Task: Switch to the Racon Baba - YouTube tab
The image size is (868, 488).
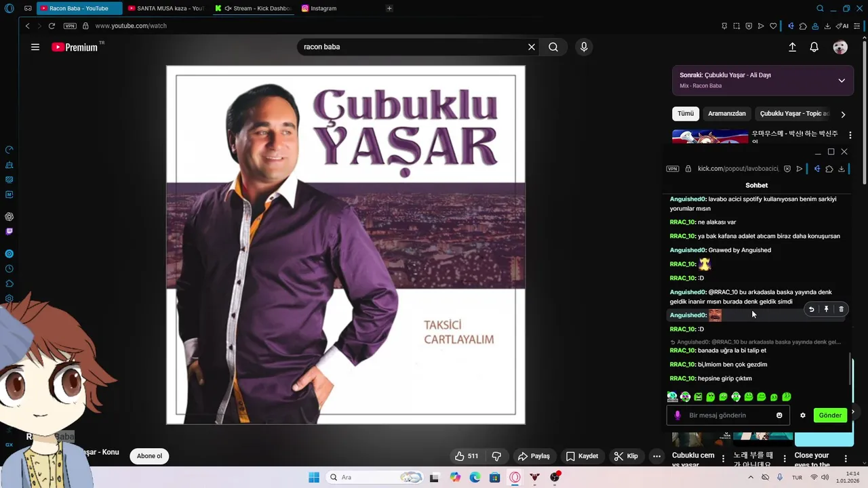Action: 79,8
